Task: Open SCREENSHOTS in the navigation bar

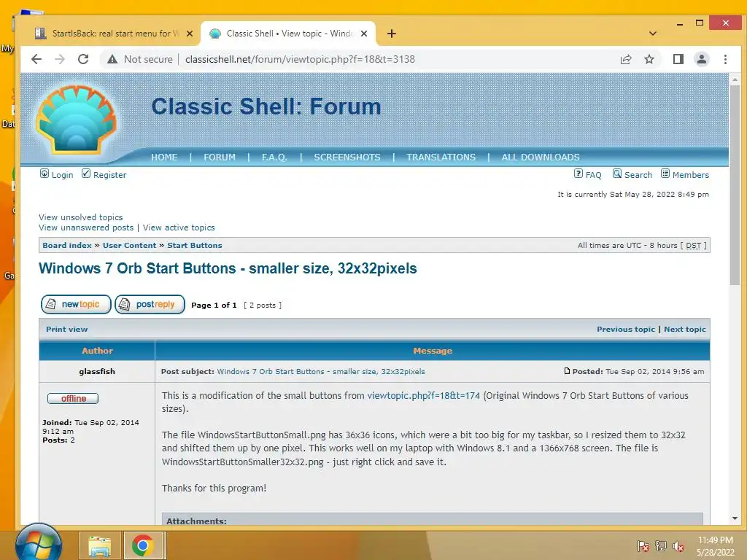Action: (347, 157)
